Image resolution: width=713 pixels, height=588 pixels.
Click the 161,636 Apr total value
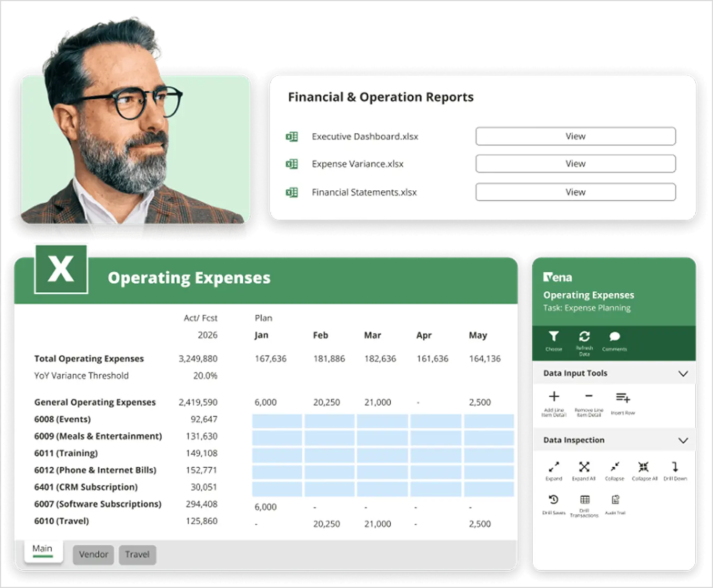click(433, 359)
